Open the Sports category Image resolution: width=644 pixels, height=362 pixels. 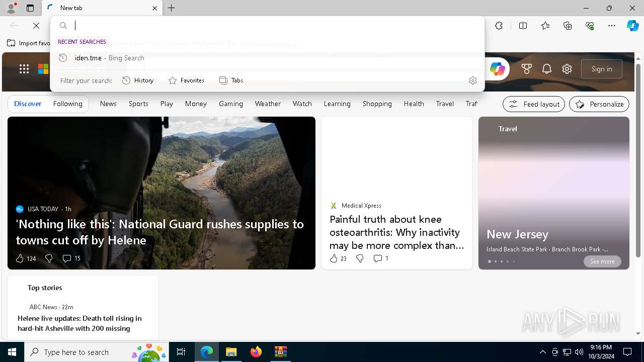138,104
